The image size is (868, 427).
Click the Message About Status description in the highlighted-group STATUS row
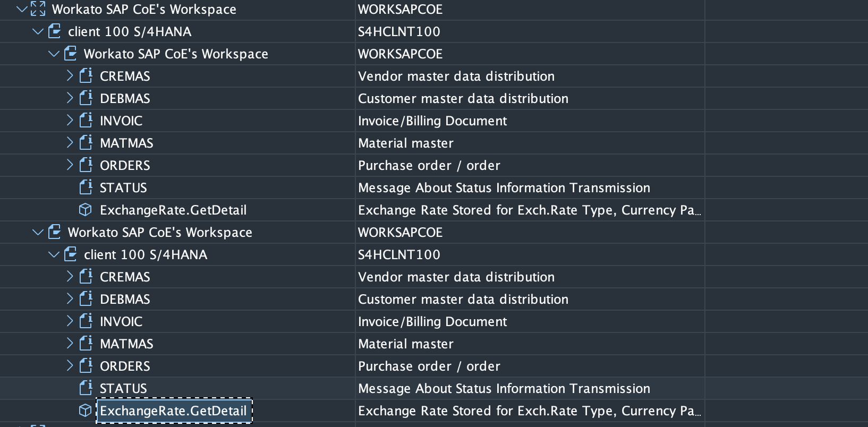click(x=504, y=388)
